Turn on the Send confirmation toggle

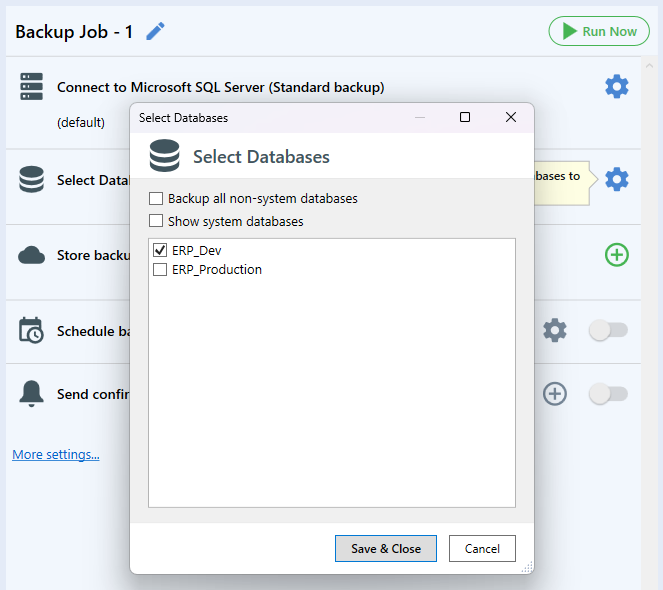(x=608, y=394)
